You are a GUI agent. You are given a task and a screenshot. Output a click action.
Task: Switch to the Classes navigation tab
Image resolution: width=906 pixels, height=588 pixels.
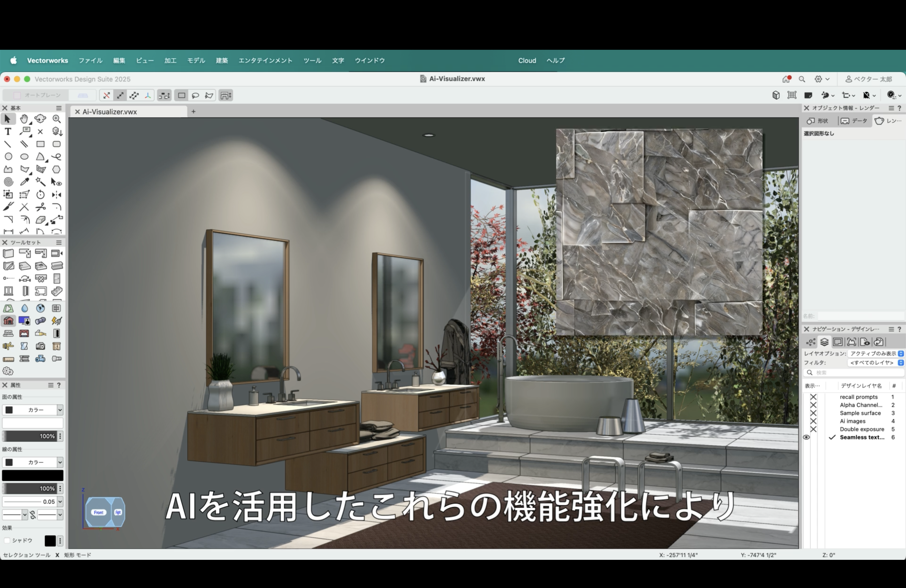(810, 342)
